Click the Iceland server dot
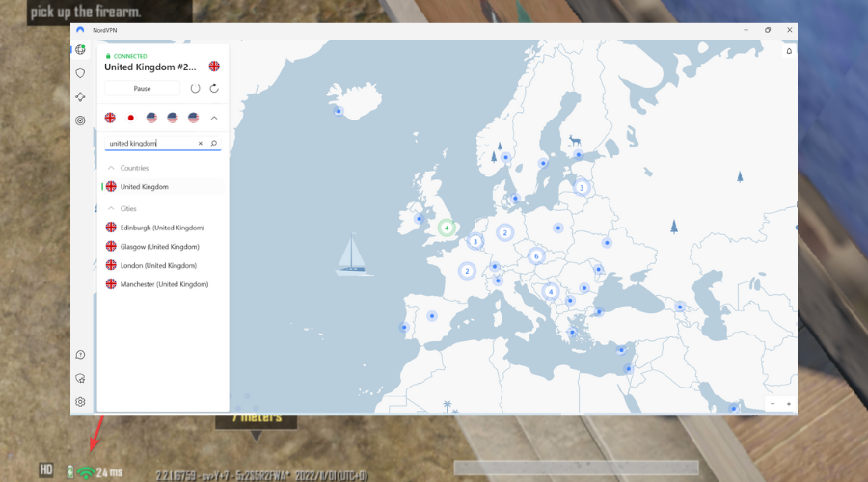 (x=339, y=111)
